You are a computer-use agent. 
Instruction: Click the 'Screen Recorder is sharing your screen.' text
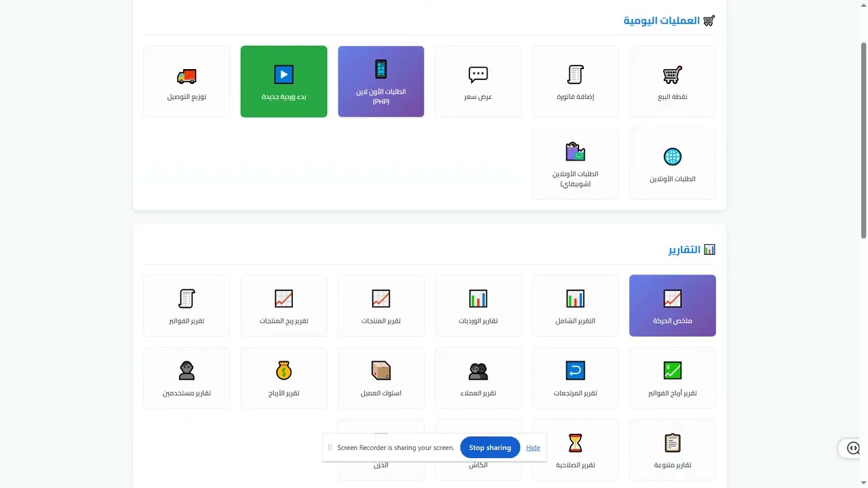(395, 448)
